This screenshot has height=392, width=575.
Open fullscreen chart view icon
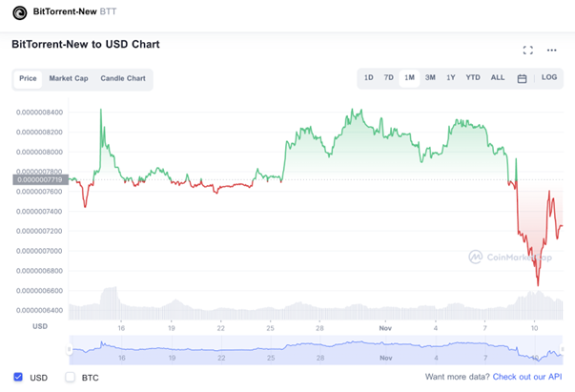click(528, 50)
